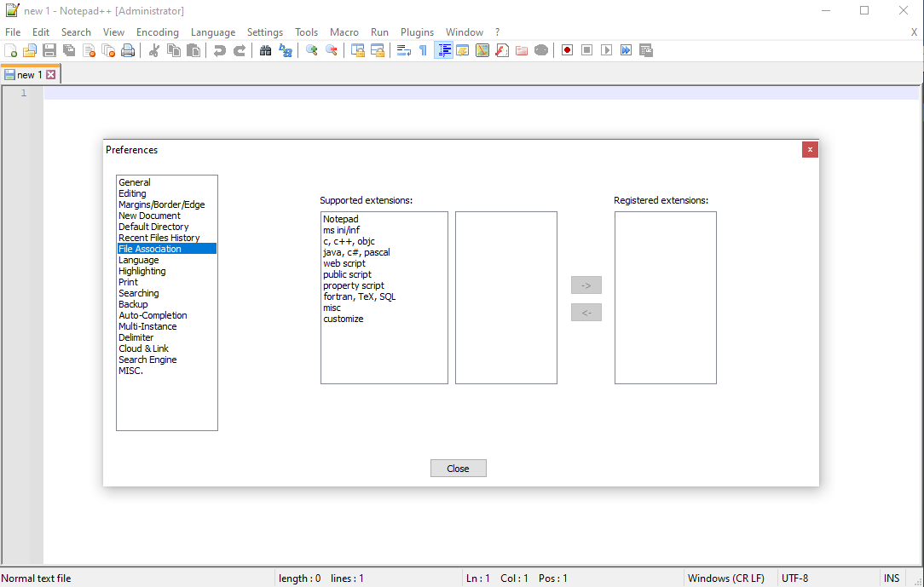
Task: Start macro recording with red dot icon
Action: click(x=567, y=51)
